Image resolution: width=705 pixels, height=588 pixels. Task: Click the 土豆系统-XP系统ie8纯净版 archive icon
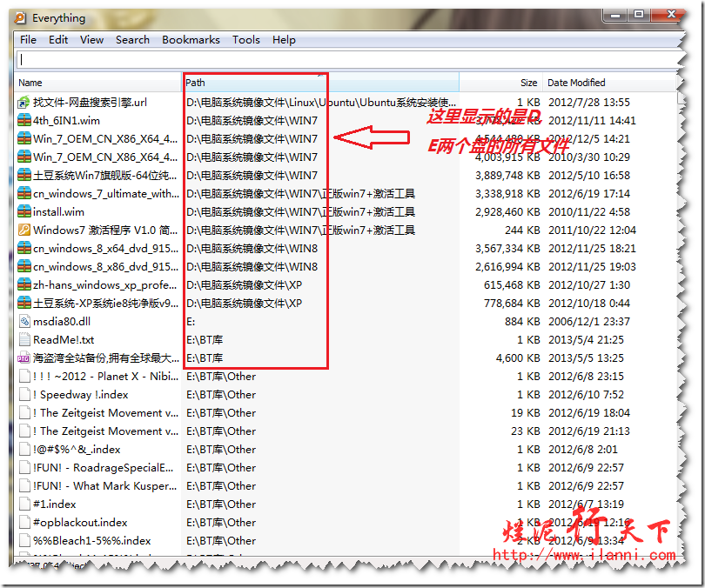23,304
